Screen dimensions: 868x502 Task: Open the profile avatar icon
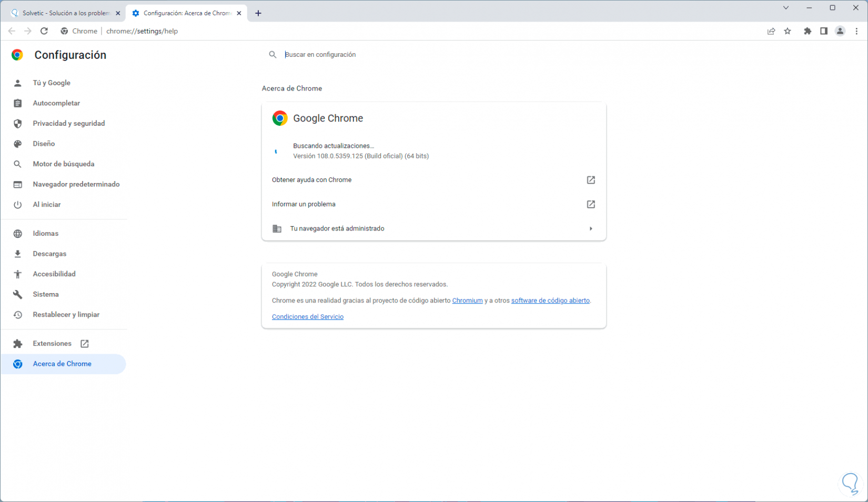click(840, 31)
